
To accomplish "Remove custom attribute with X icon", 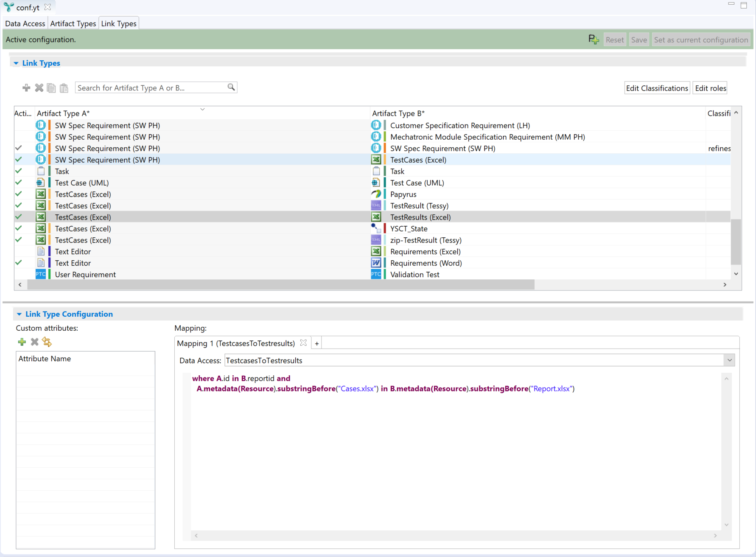I will click(x=35, y=342).
